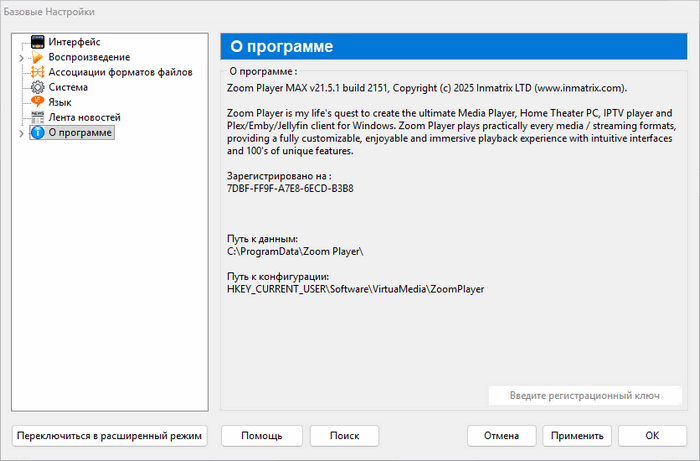The width and height of the screenshot is (700, 461).
Task: Click the Поиск button
Action: click(344, 436)
